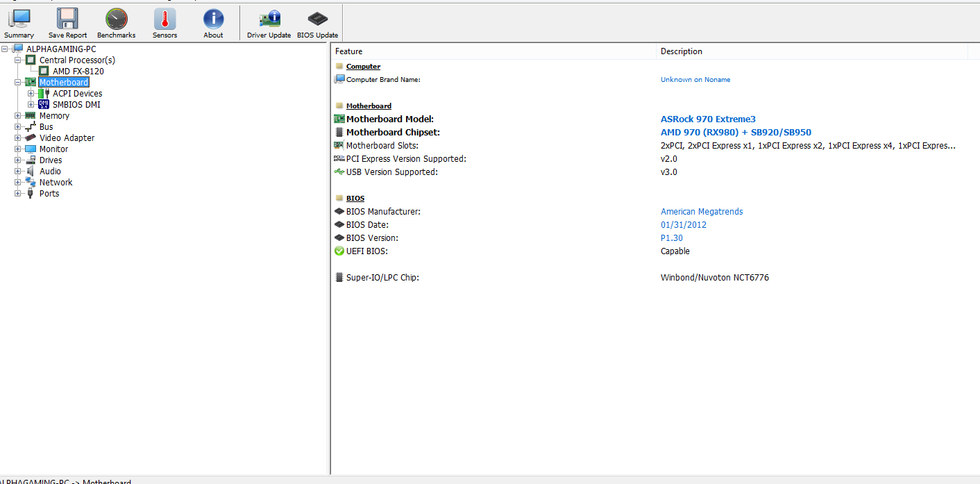Click the American Megatrends link
The image size is (980, 484).
coord(702,211)
